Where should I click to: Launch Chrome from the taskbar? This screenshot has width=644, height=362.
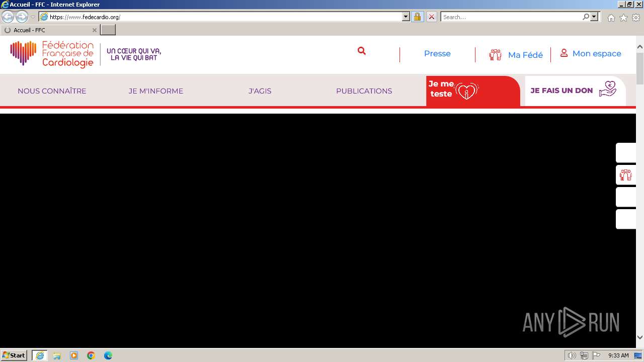tap(91, 355)
